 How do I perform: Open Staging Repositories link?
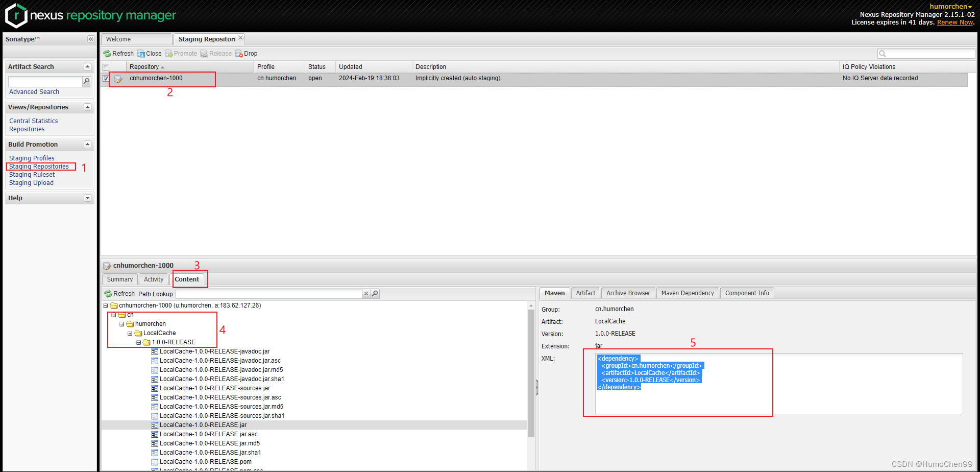coord(39,167)
